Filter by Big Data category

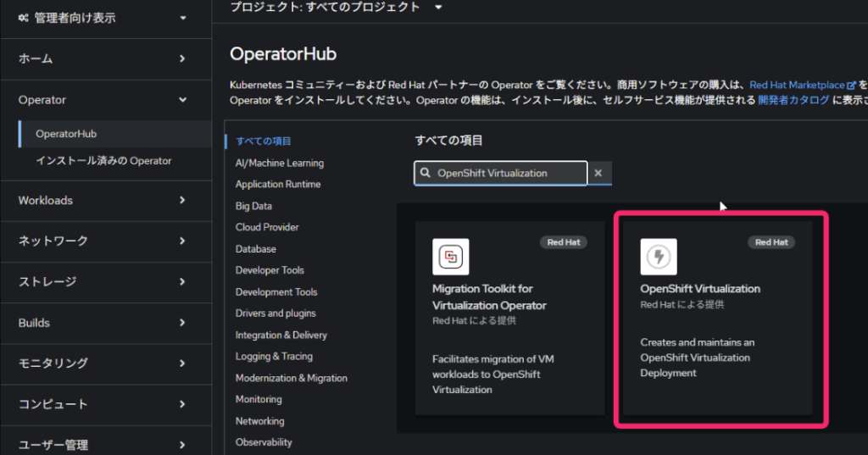(x=253, y=206)
